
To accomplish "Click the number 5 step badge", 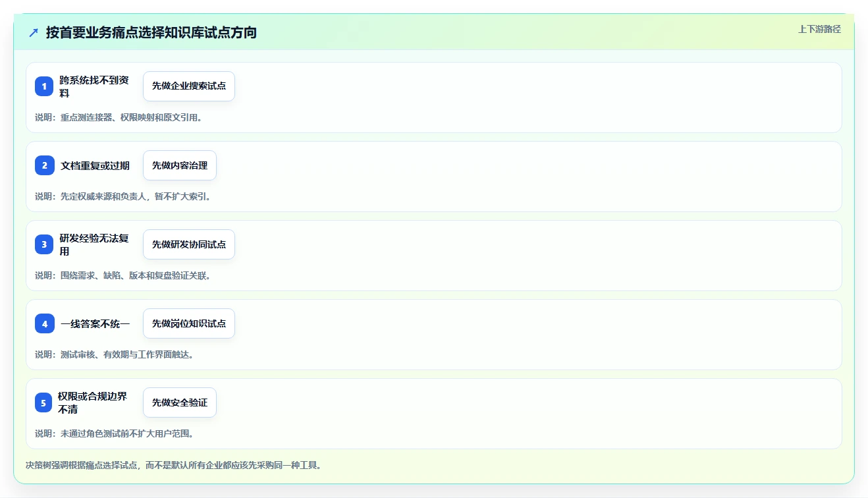I will click(x=44, y=402).
